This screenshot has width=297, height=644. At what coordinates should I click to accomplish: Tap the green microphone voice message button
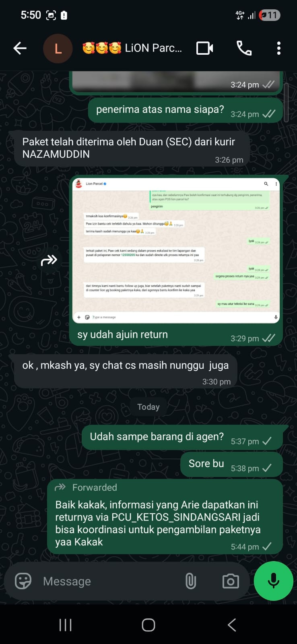(274, 581)
